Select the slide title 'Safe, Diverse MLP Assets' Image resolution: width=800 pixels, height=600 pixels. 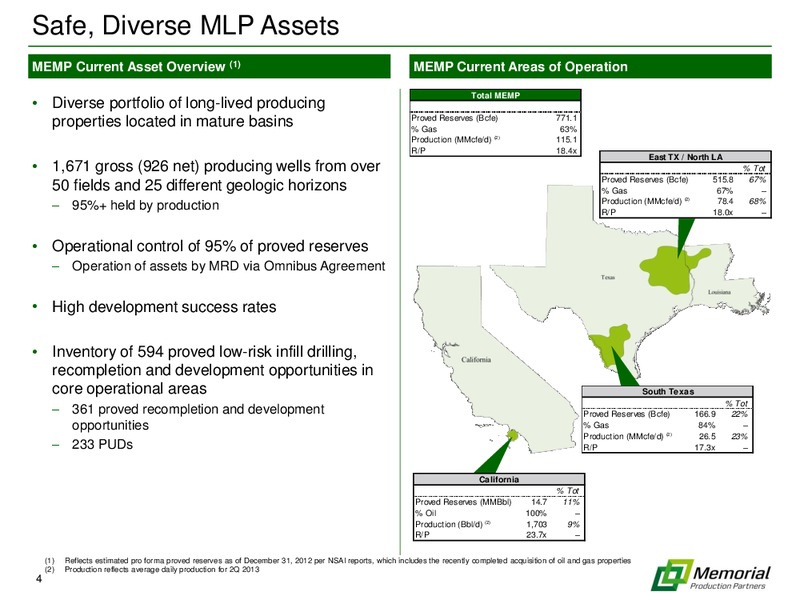pos(186,26)
